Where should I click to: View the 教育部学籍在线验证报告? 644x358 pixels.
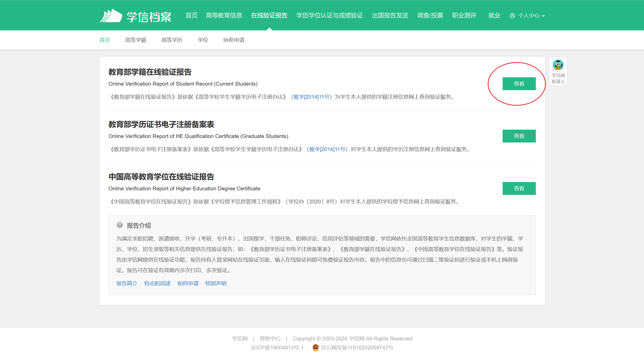[x=519, y=84]
